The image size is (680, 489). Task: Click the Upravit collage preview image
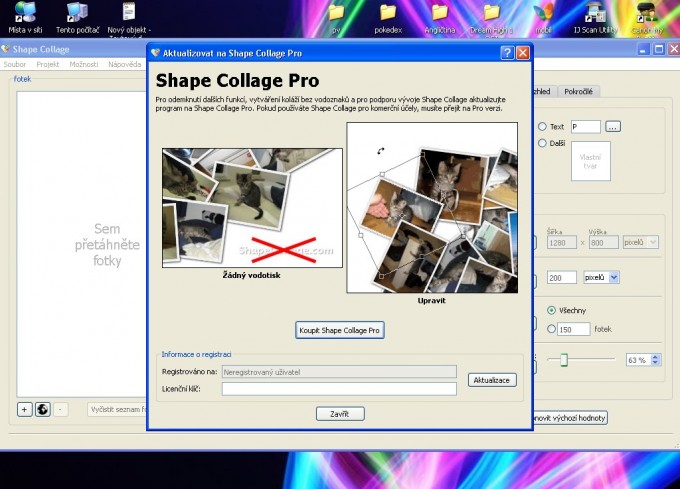coord(432,208)
